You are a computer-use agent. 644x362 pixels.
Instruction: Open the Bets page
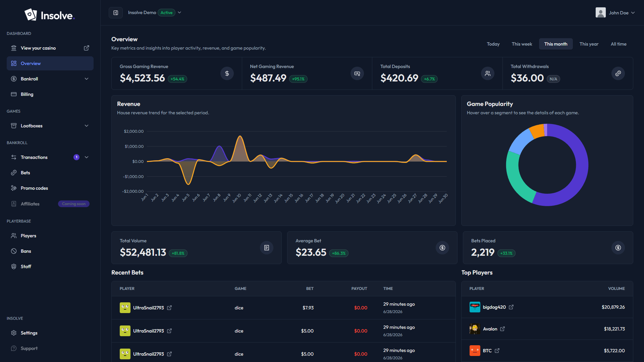coord(50,173)
